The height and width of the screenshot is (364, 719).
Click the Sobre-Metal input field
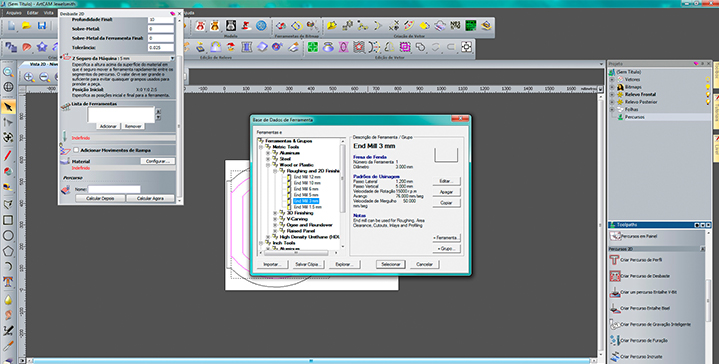pyautogui.click(x=161, y=28)
